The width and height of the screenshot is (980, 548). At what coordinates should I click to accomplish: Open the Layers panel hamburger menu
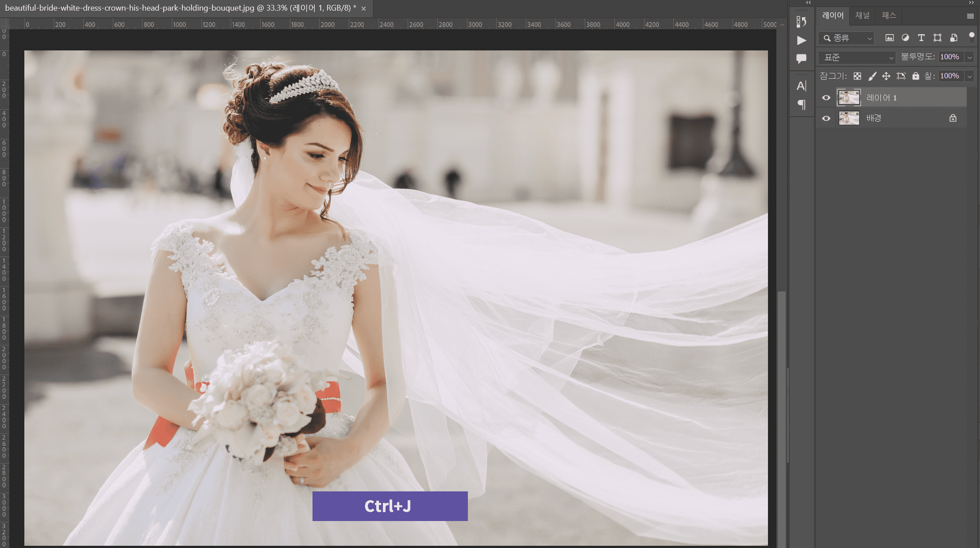(x=970, y=16)
